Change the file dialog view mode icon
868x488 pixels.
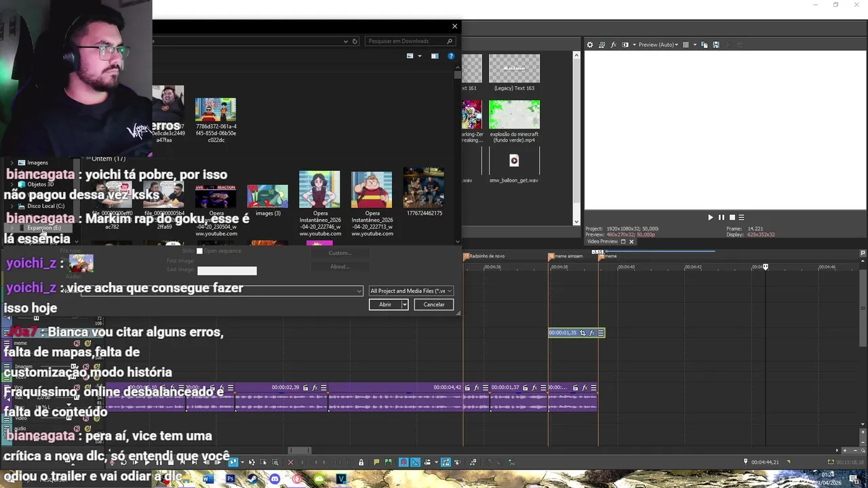[410, 56]
